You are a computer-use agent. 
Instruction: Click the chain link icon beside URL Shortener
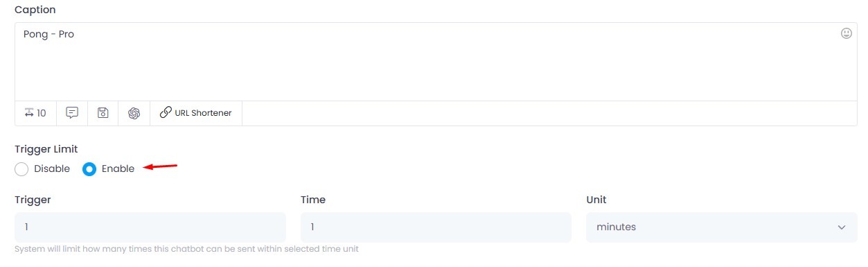(x=166, y=112)
